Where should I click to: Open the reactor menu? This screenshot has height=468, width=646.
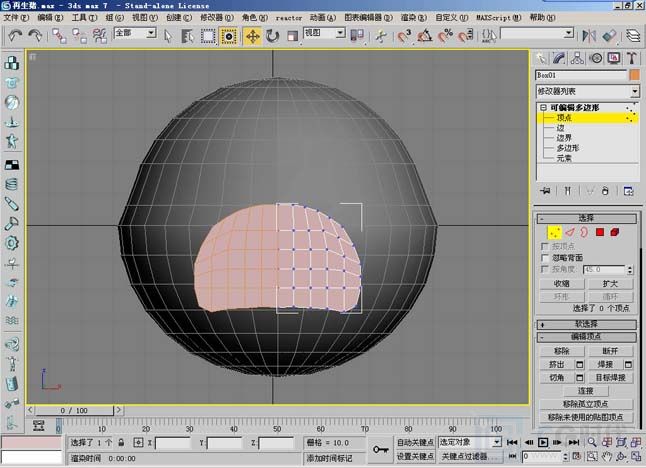(x=288, y=18)
